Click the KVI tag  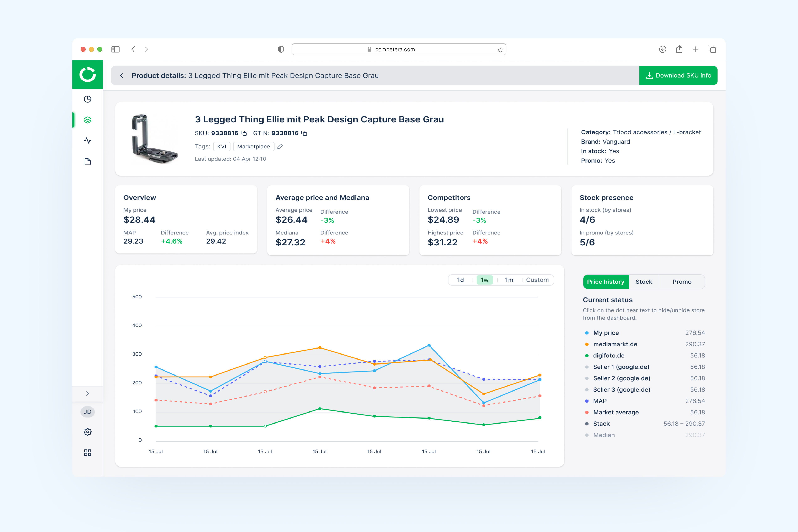(222, 147)
